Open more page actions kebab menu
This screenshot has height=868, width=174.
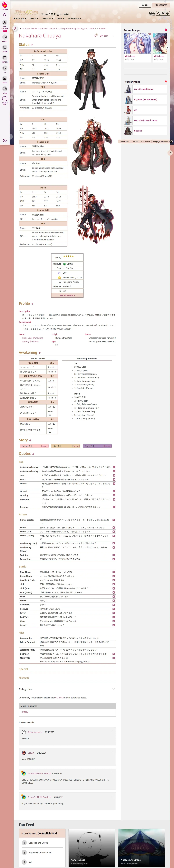pyautogui.click(x=113, y=36)
